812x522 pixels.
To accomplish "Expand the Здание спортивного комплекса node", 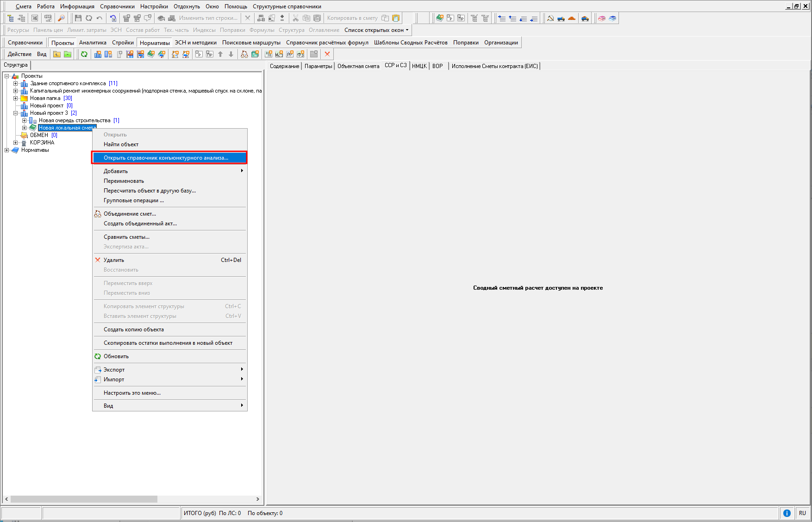I will coord(15,83).
